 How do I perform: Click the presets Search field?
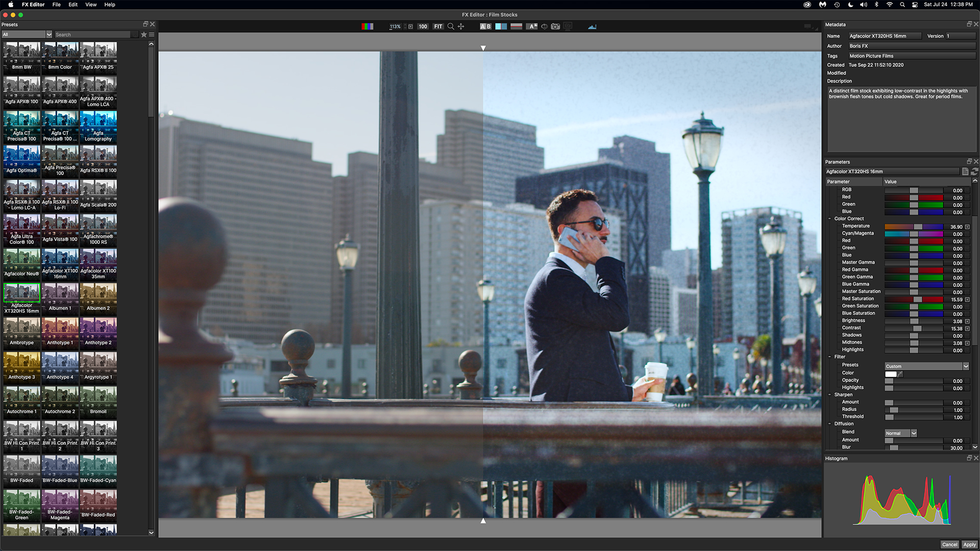(96, 35)
